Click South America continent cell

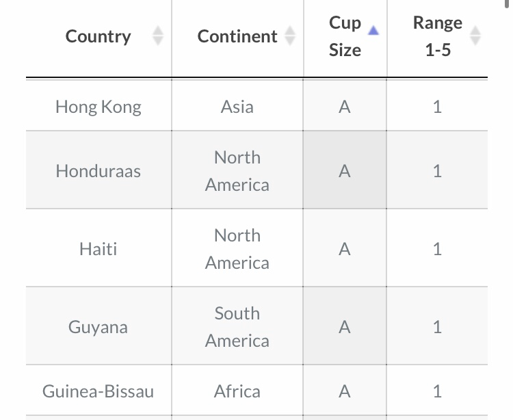[x=237, y=326]
